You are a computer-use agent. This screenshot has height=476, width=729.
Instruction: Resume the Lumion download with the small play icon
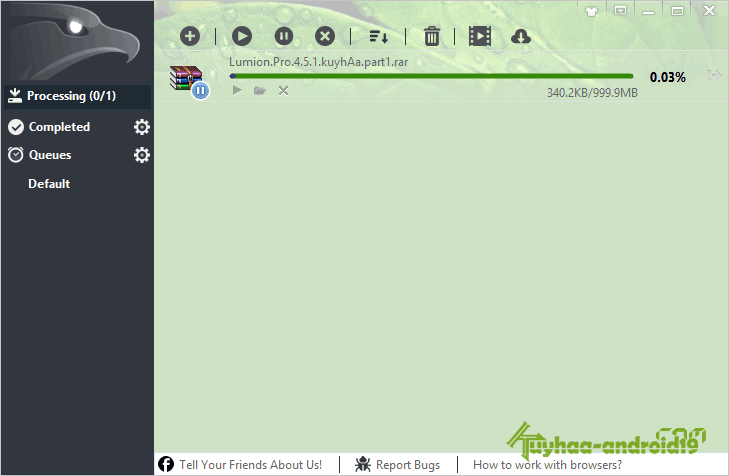237,90
